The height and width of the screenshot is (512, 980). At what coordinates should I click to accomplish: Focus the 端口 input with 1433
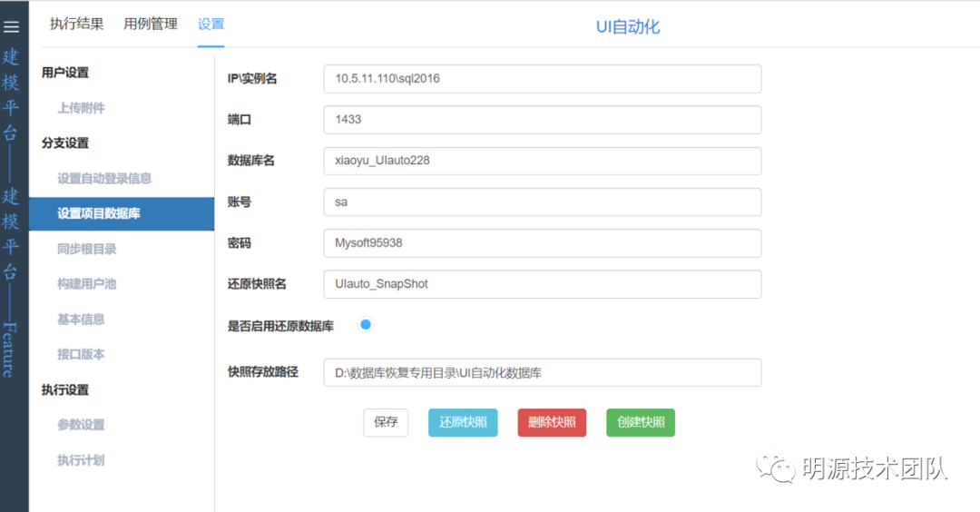pyautogui.click(x=543, y=120)
